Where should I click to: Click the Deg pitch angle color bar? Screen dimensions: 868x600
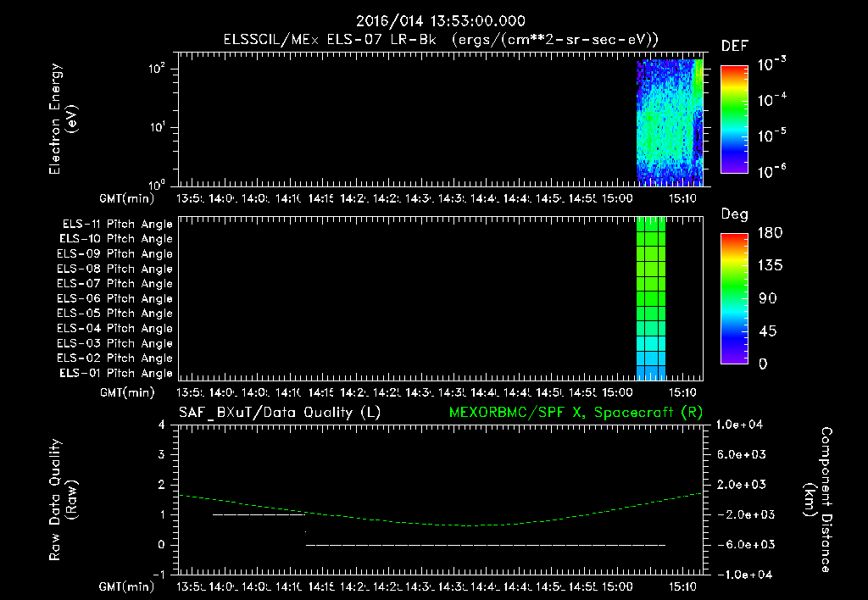(x=734, y=299)
